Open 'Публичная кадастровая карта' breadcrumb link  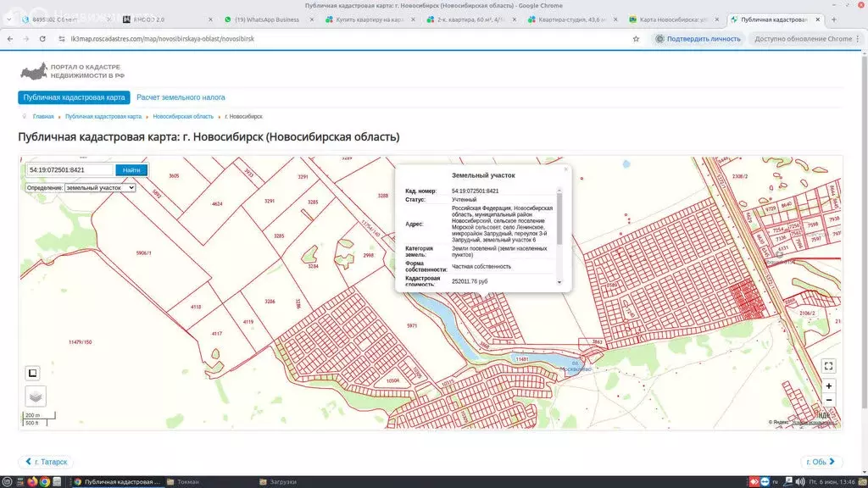(103, 117)
